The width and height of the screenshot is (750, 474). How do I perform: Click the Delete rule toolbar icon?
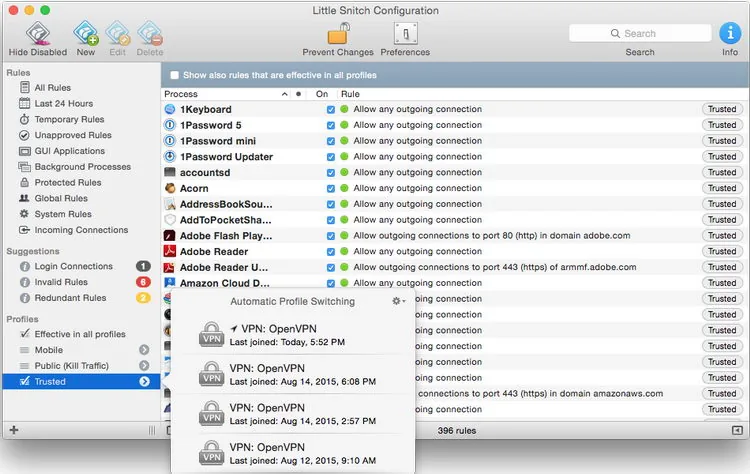(150, 33)
